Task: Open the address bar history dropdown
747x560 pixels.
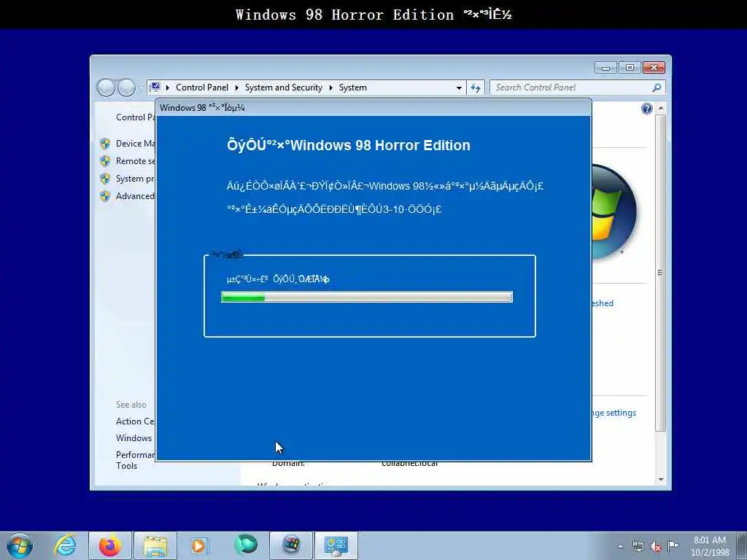Action: pos(459,87)
